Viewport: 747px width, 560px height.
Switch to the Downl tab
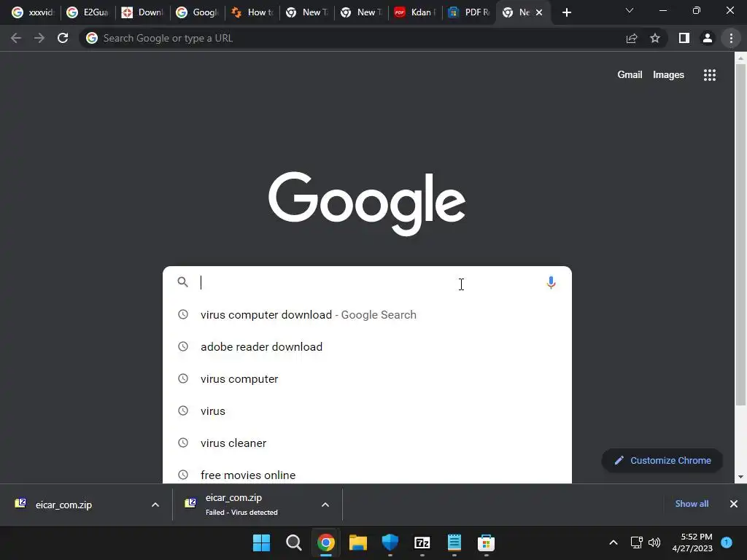[142, 12]
